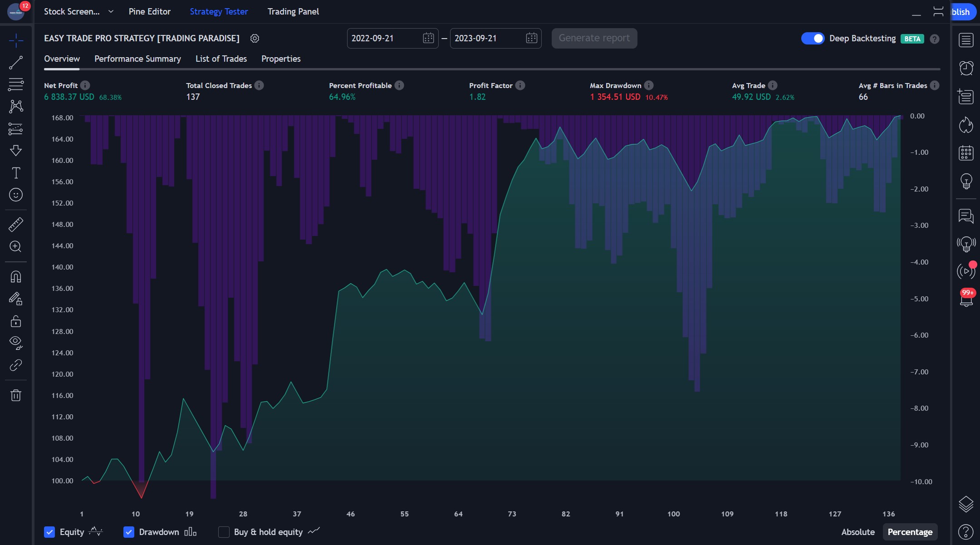
Task: Switch to Performance Summary tab
Action: point(137,59)
